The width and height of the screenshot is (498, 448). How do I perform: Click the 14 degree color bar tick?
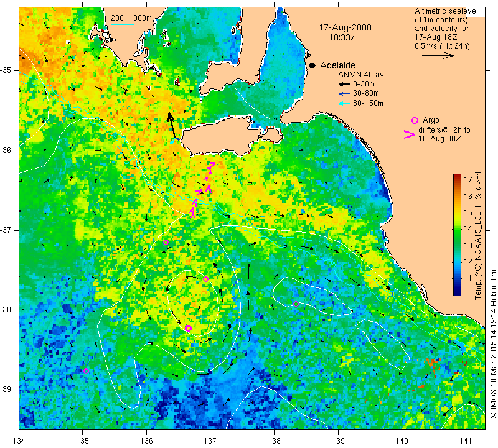[468, 228]
